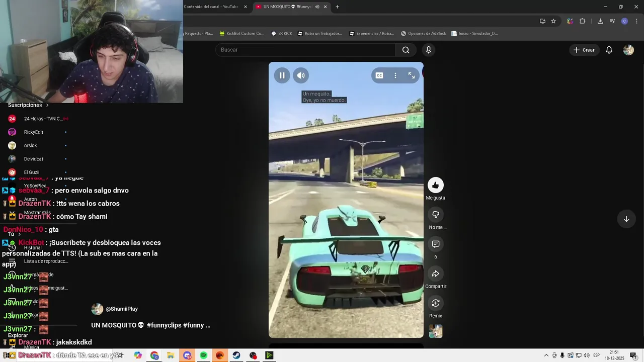Close the Contenido del canal tab

246,7
